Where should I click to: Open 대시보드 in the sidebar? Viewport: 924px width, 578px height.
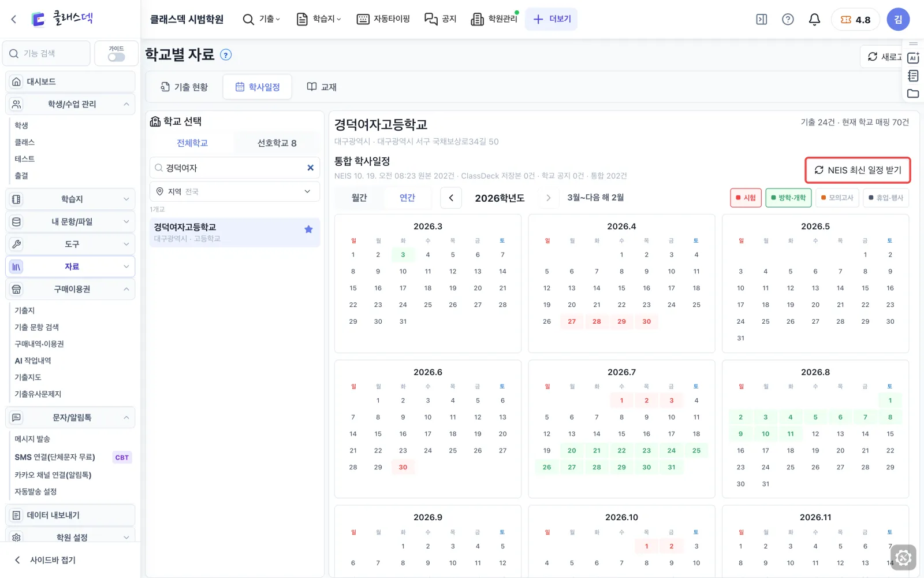pos(70,81)
